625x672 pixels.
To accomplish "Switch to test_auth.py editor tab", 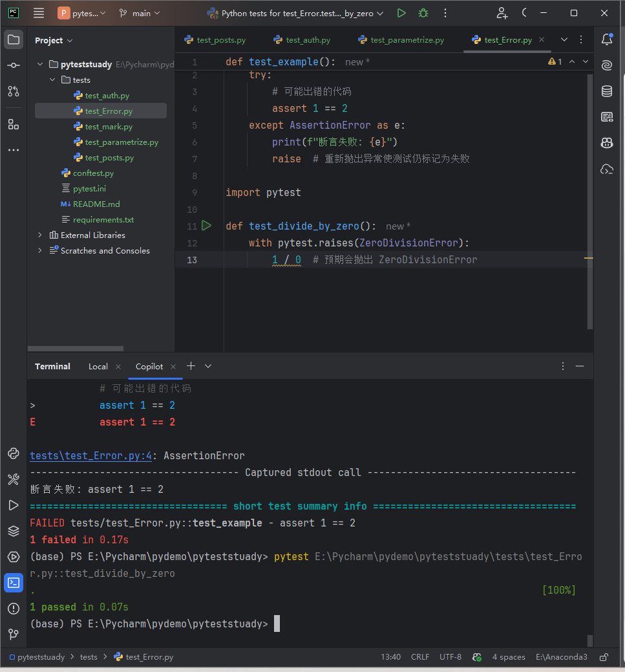I will pyautogui.click(x=302, y=40).
